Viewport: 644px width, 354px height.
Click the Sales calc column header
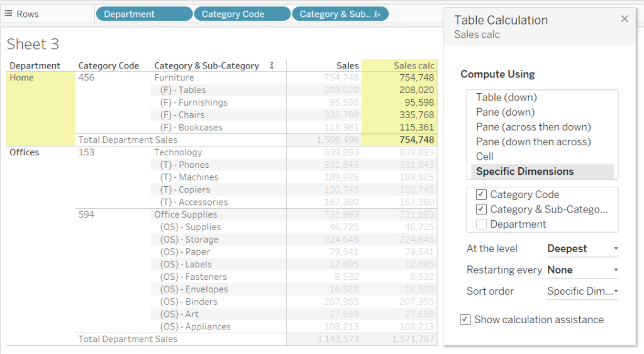coord(413,65)
